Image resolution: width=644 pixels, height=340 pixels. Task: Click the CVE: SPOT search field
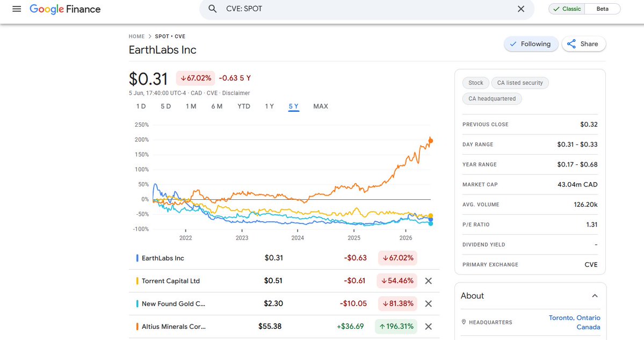[366, 9]
